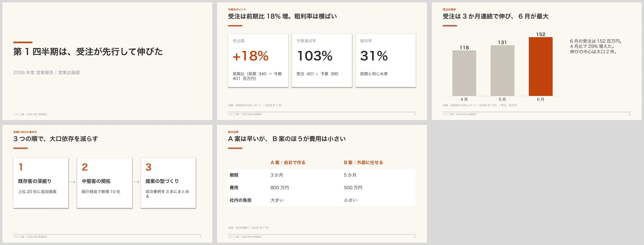Image resolution: width=644 pixels, height=245 pixels.
Task: Click the text '上位20社に追加提案'
Action: click(37, 192)
